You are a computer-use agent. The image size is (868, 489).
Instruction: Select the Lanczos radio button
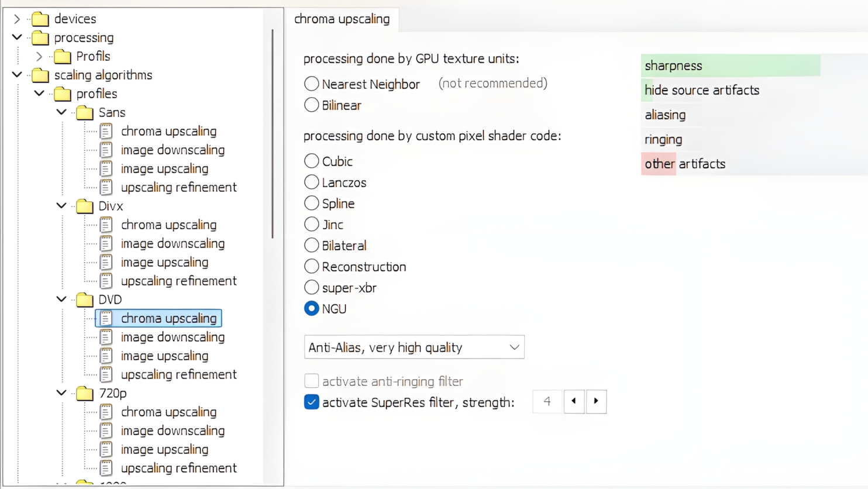pos(312,182)
